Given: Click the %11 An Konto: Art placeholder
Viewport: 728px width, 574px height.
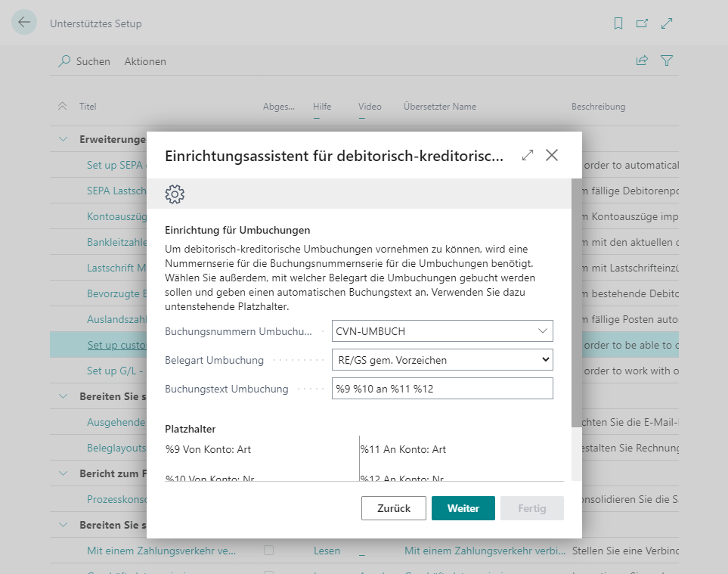Looking at the screenshot, I should pos(403,449).
